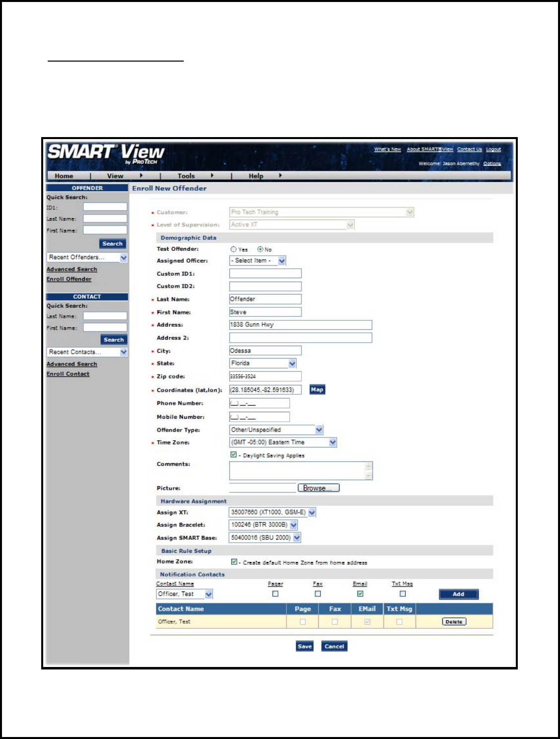Click the Cancel button
The width and height of the screenshot is (560, 739).
click(x=334, y=647)
